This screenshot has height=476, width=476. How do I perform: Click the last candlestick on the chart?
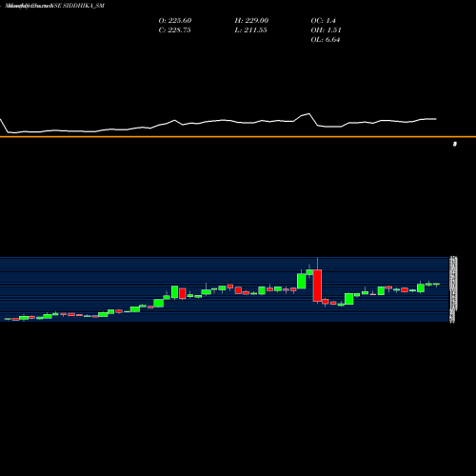point(437,285)
